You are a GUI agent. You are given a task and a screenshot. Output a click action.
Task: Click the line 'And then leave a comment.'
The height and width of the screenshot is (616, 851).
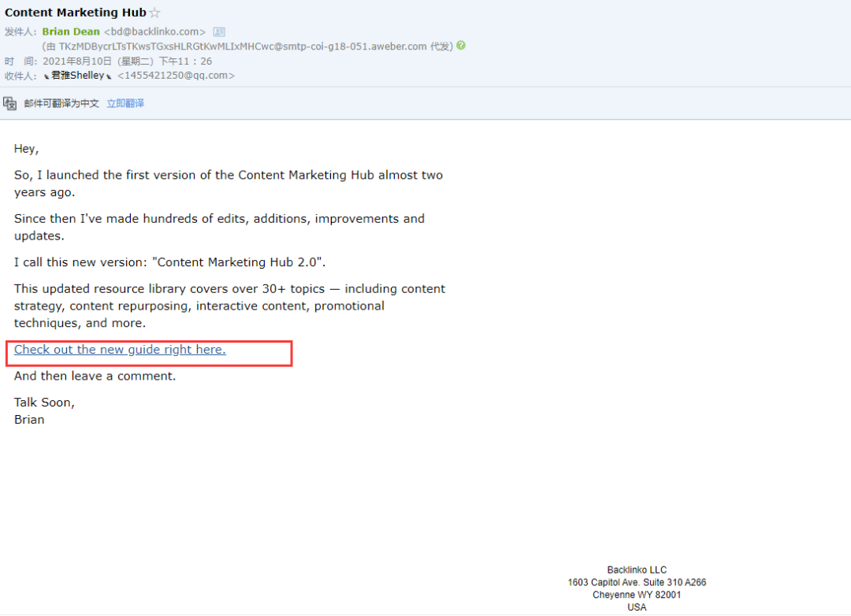pyautogui.click(x=95, y=376)
